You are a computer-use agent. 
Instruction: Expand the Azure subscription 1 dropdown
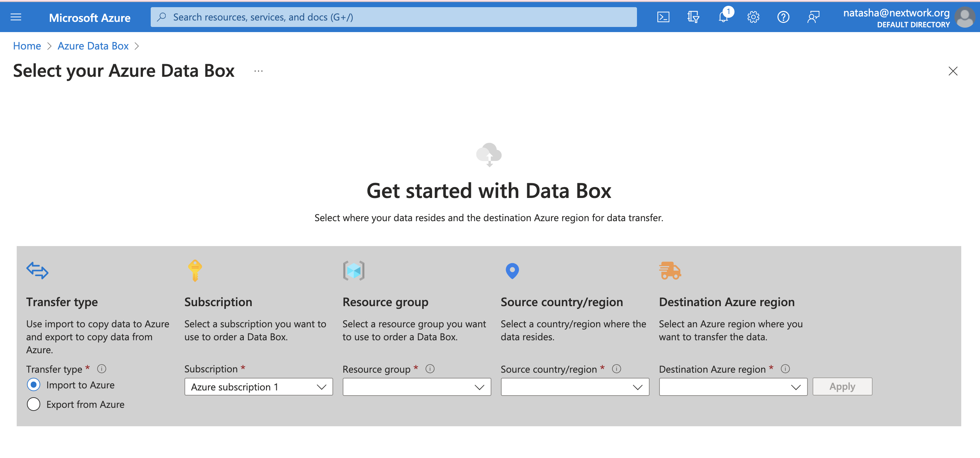pyautogui.click(x=258, y=387)
